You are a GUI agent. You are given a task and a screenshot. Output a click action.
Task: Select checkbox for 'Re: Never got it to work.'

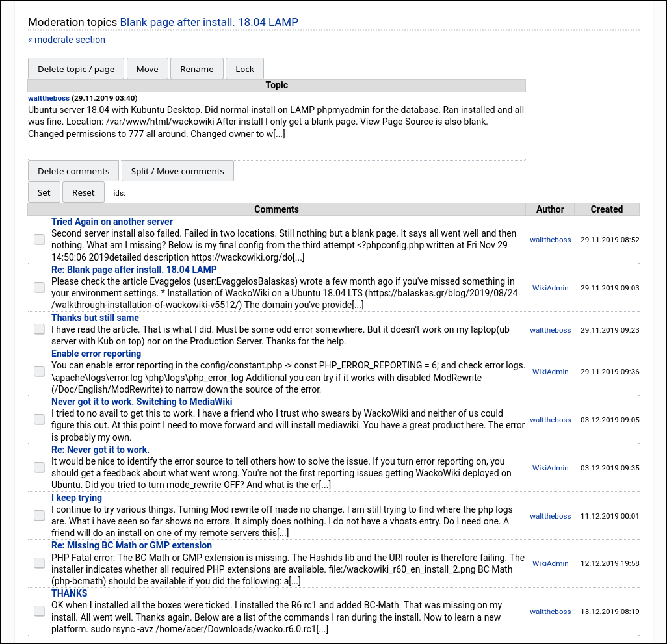tap(39, 467)
